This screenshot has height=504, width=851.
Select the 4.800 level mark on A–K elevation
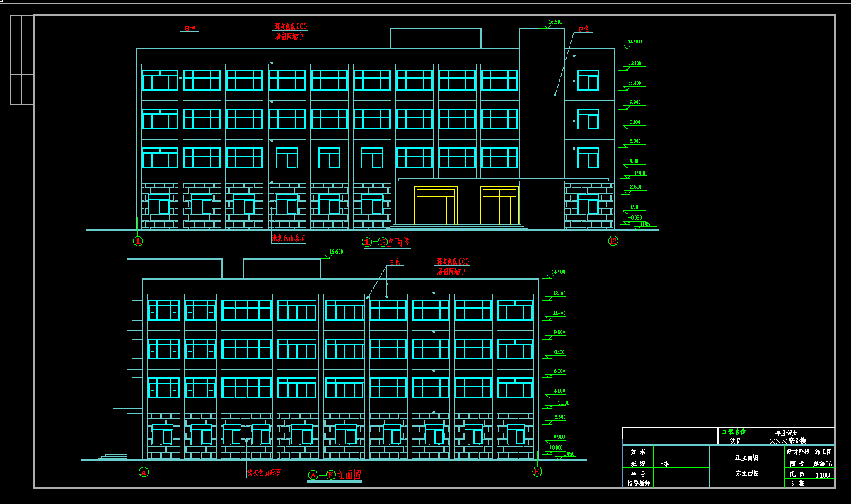click(559, 391)
